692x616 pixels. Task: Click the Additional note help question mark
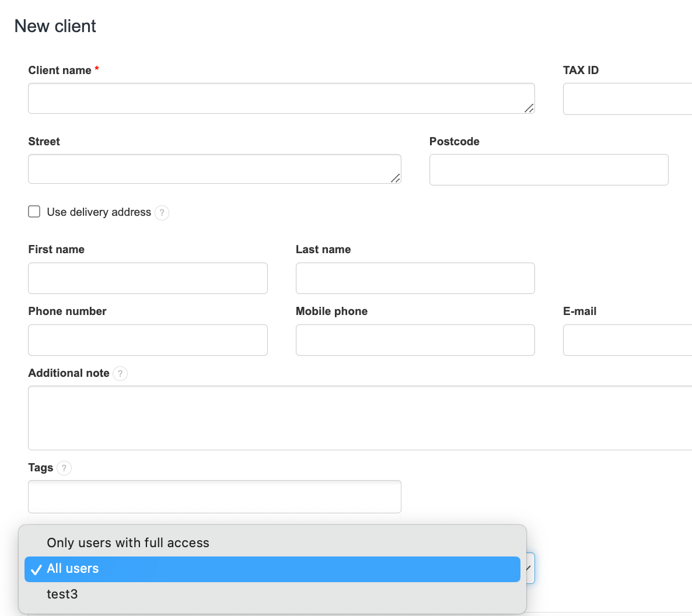tap(120, 374)
